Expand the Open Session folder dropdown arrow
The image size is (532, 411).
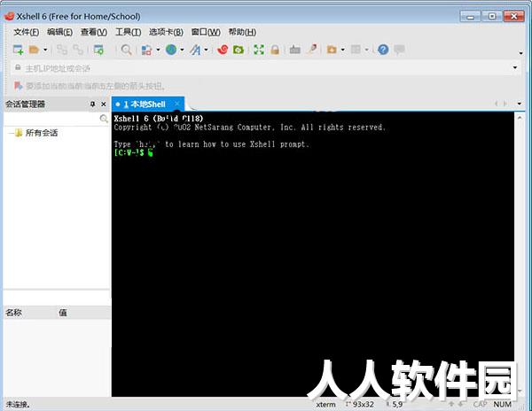(x=45, y=50)
